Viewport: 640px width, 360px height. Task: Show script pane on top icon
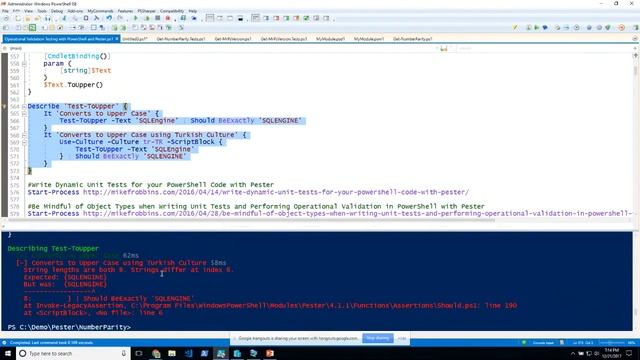[x=210, y=18]
